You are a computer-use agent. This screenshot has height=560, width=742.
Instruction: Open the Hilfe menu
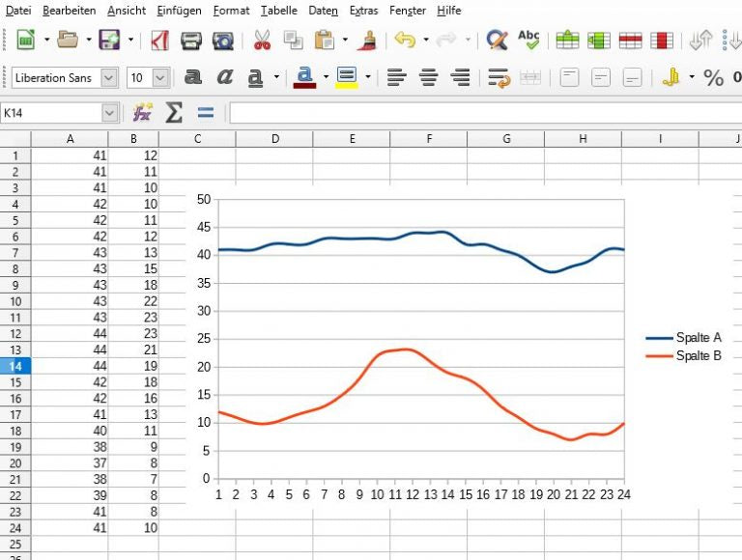pyautogui.click(x=449, y=11)
